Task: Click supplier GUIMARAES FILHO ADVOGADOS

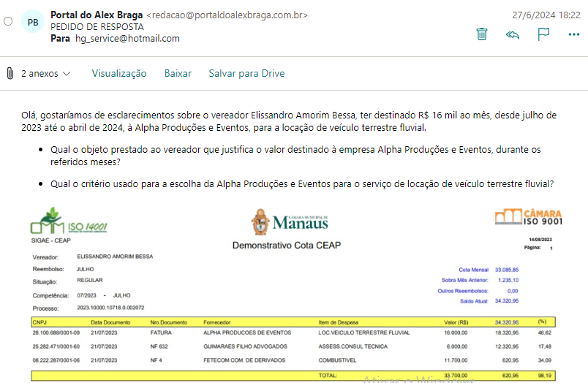Action: click(x=245, y=346)
